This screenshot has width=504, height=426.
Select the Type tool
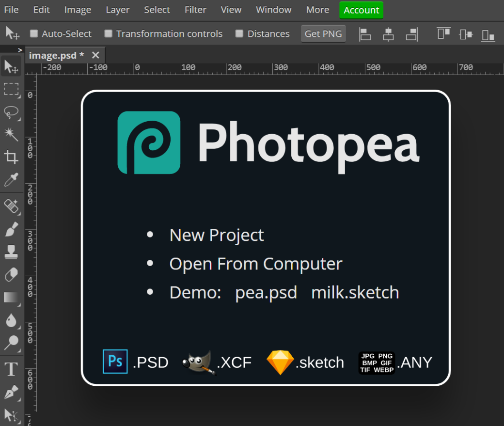(11, 369)
